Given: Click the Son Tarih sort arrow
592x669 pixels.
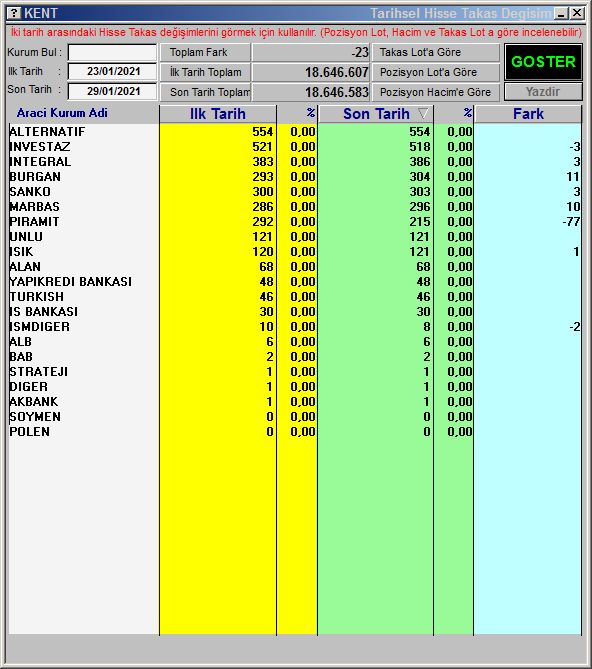Looking at the screenshot, I should coord(423,113).
